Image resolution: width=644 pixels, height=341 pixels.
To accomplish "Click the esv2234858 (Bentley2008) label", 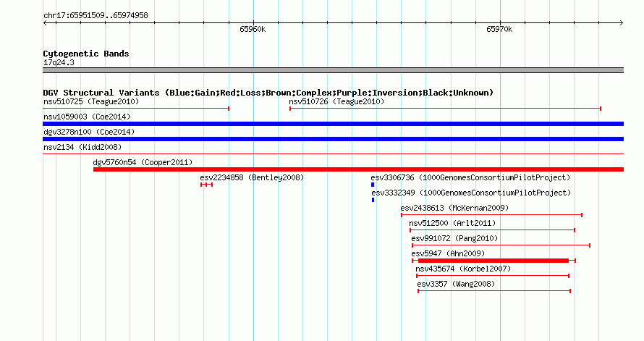I will pyautogui.click(x=252, y=177).
